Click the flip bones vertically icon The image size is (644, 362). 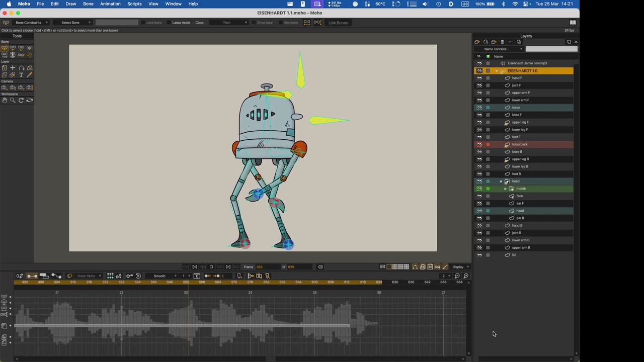(x=317, y=23)
